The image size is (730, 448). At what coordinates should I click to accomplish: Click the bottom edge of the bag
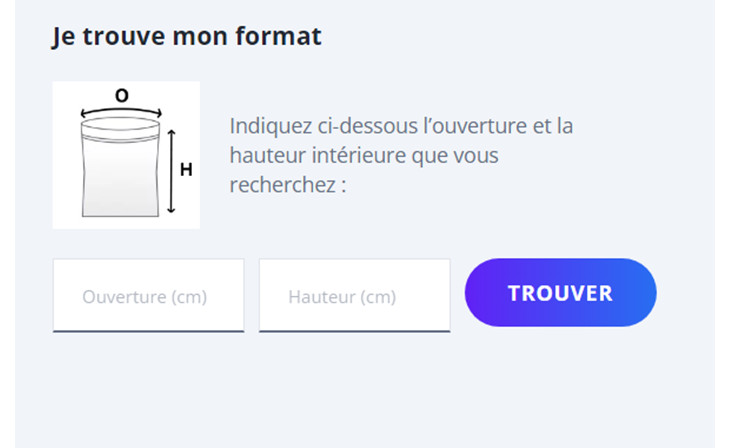click(121, 216)
